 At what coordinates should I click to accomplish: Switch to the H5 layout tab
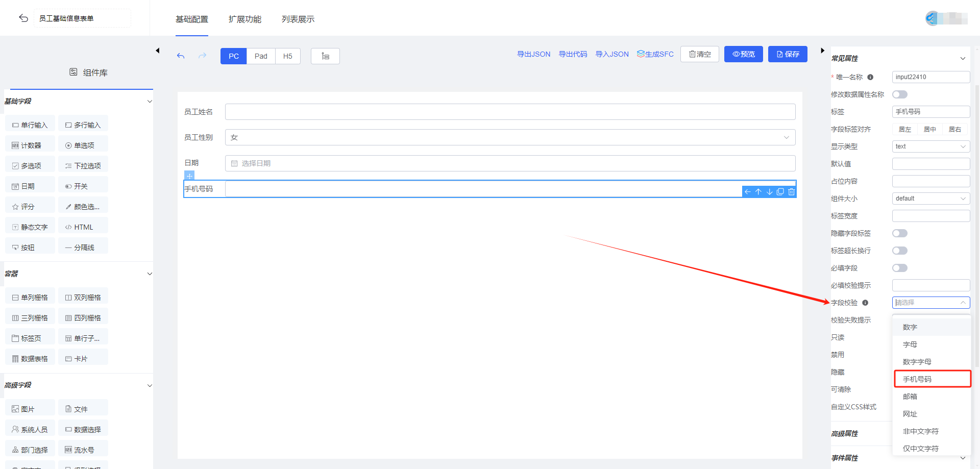tap(288, 56)
